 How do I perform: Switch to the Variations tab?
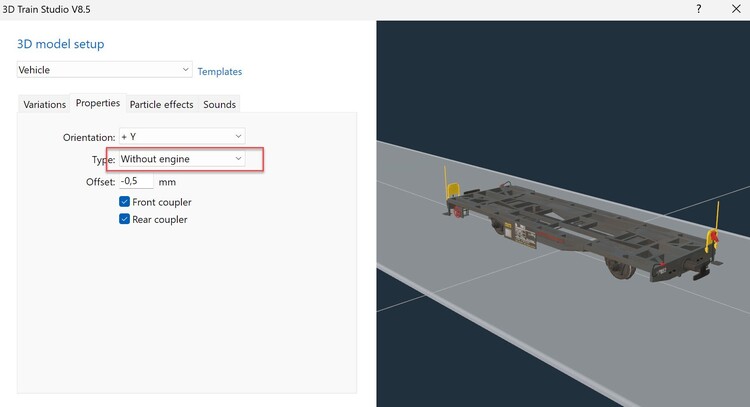(x=44, y=104)
